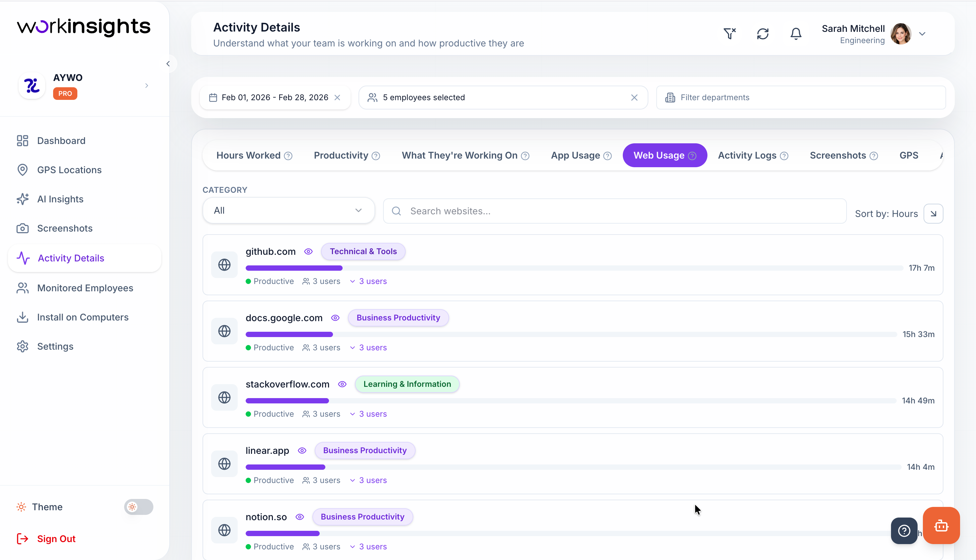Click the Screenshots tab help icon
Viewport: 976px width, 560px height.
(x=874, y=156)
